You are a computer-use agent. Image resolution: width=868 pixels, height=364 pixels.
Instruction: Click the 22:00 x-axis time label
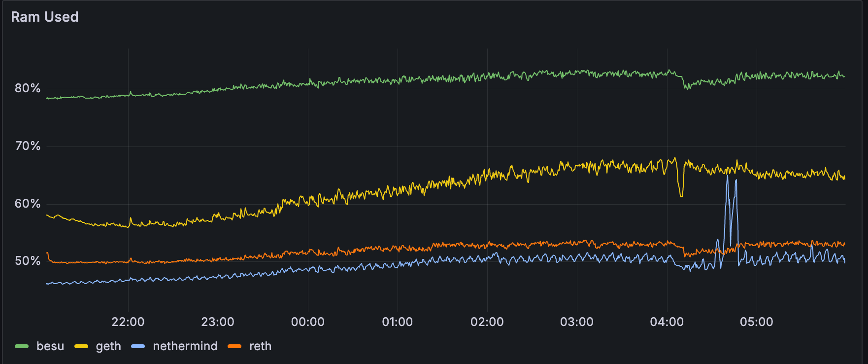128,322
